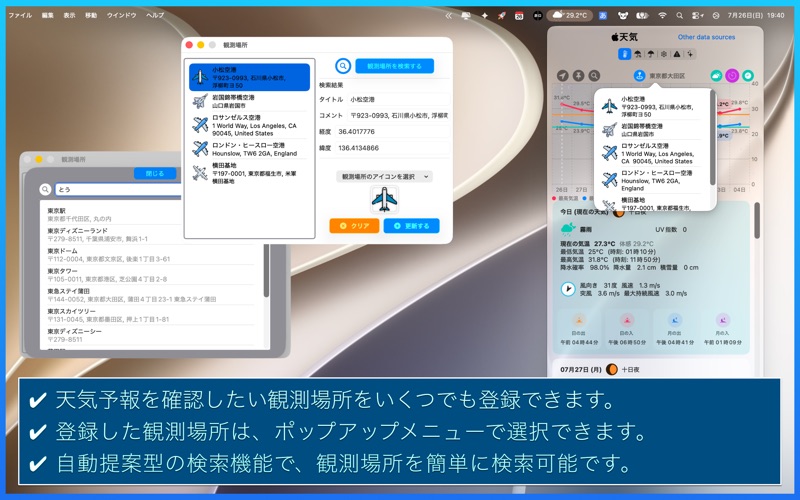Screen dimensions: 800x500
Task: Pick the 東京駅 search suggestion
Action: point(151,214)
